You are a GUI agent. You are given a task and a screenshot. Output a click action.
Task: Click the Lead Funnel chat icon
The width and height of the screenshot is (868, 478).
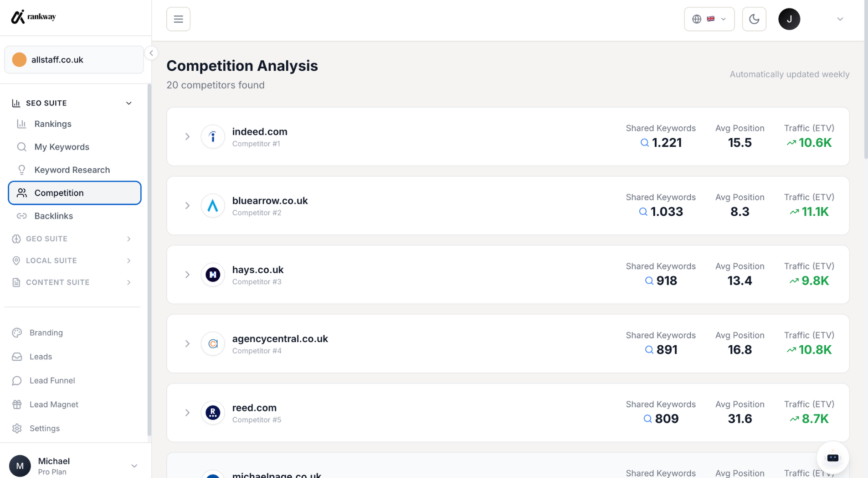(x=17, y=380)
